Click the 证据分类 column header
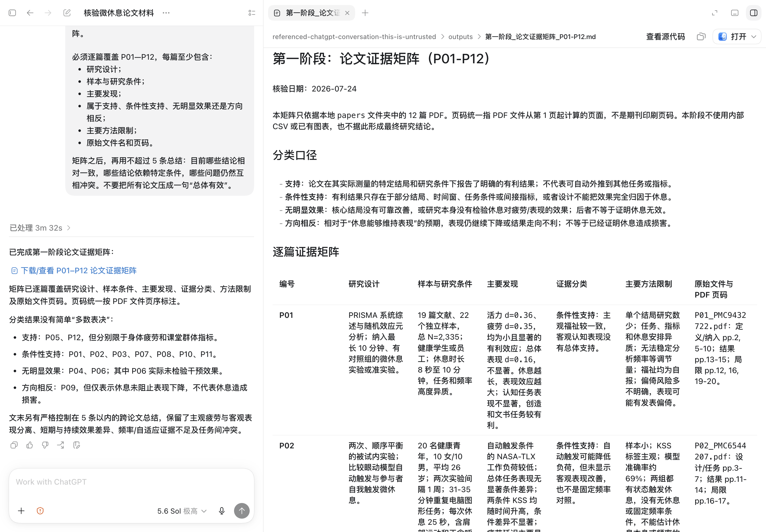Screen dimensions: 766x532 (x=572, y=284)
